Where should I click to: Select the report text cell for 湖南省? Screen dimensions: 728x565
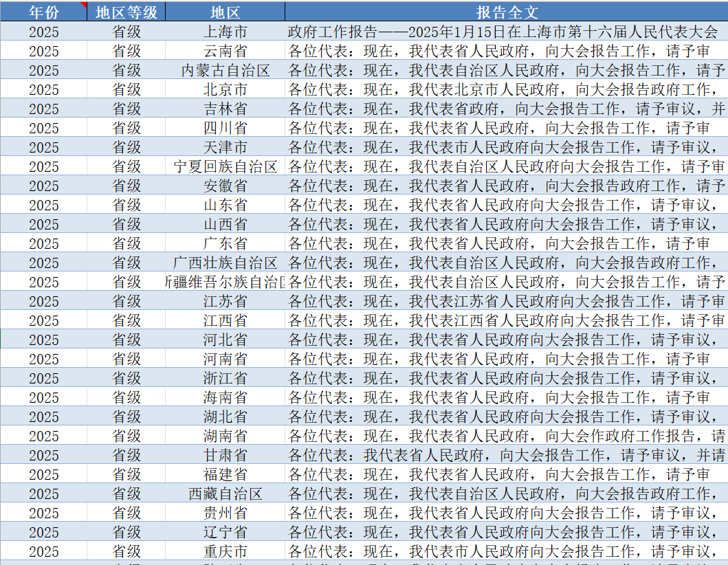click(x=507, y=436)
